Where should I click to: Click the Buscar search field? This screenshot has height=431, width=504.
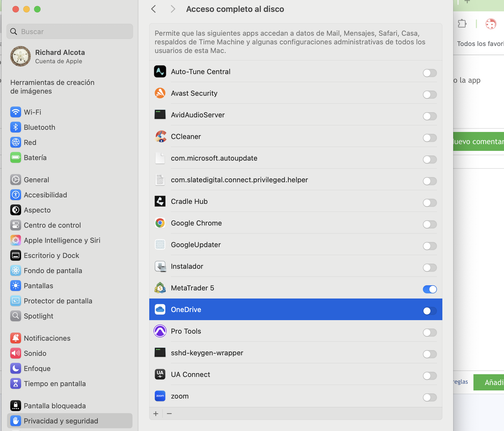pyautogui.click(x=70, y=32)
